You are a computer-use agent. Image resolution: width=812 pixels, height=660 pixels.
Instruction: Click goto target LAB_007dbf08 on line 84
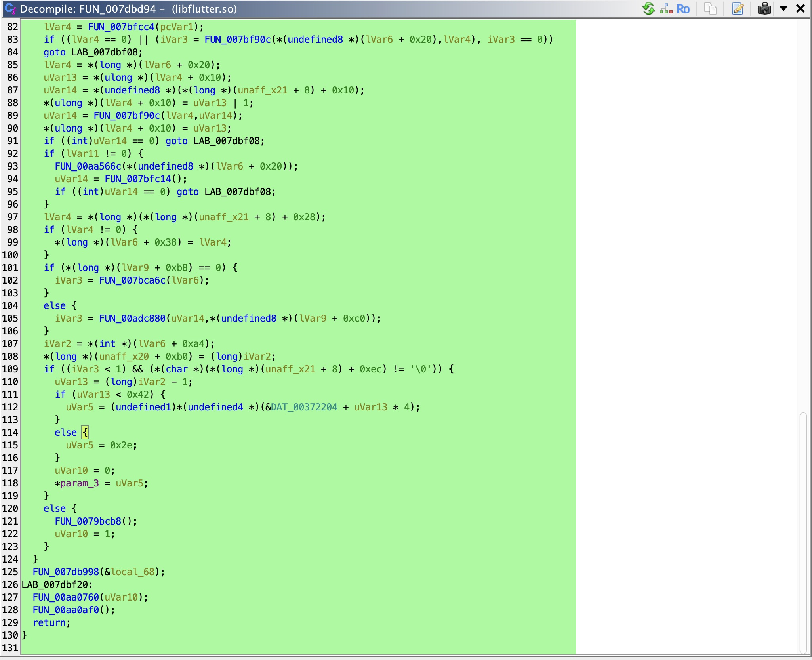[105, 52]
